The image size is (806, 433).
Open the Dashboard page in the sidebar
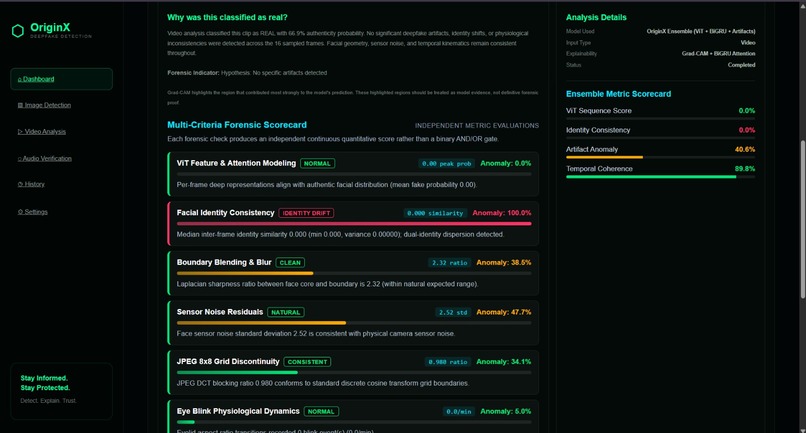[61, 79]
